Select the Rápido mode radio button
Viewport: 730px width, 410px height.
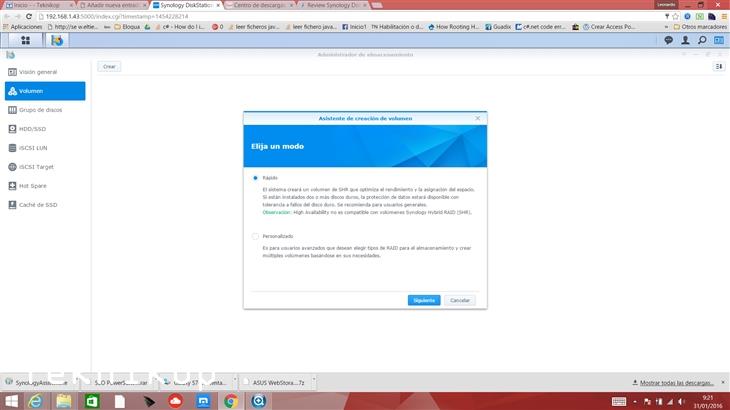click(x=255, y=177)
